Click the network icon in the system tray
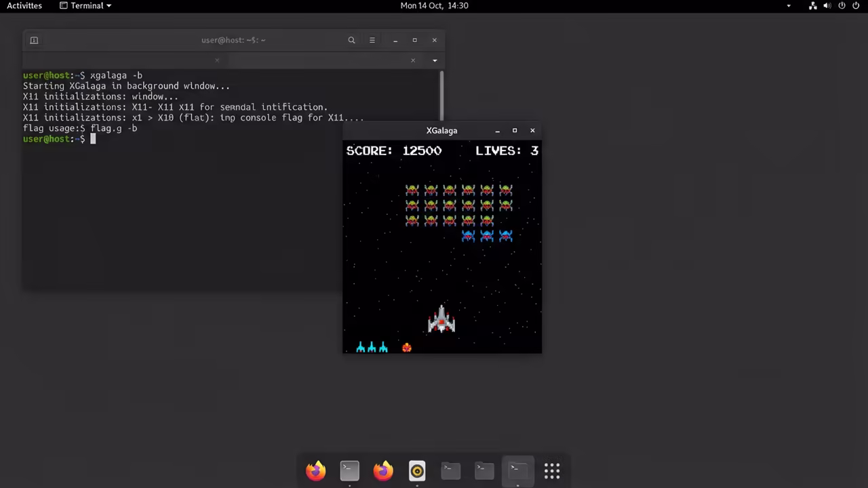 tap(813, 5)
